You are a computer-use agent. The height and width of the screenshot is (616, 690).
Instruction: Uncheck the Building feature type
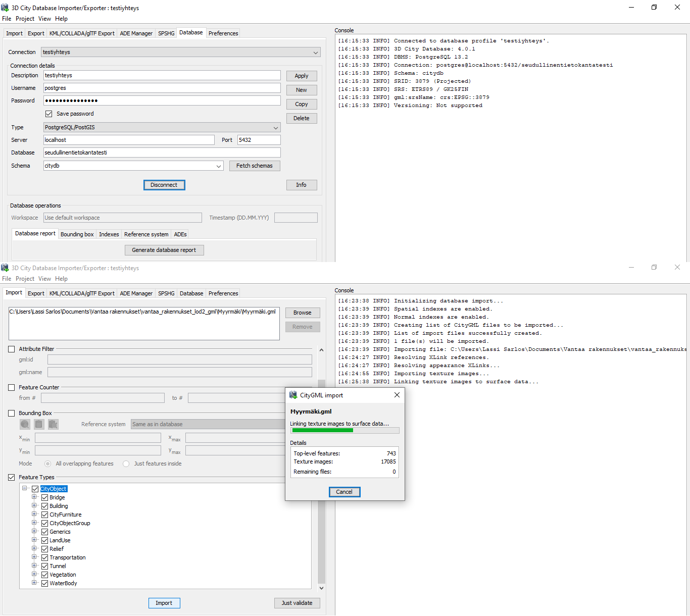point(44,506)
